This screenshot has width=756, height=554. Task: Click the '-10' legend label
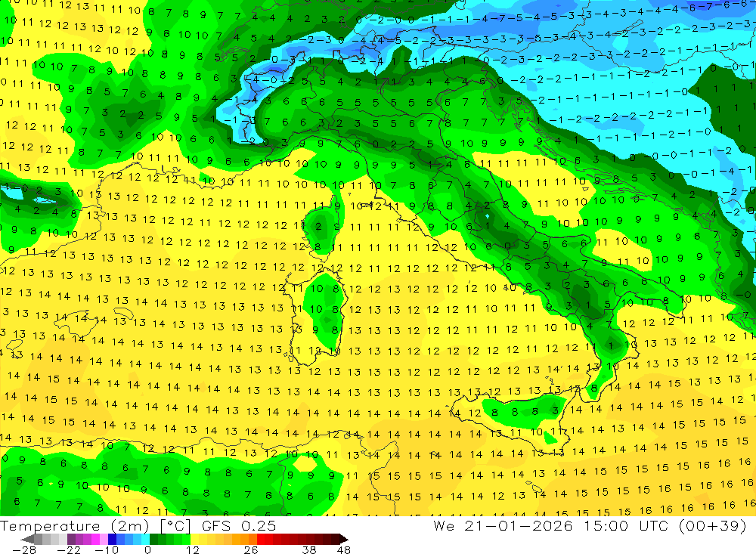point(107,550)
